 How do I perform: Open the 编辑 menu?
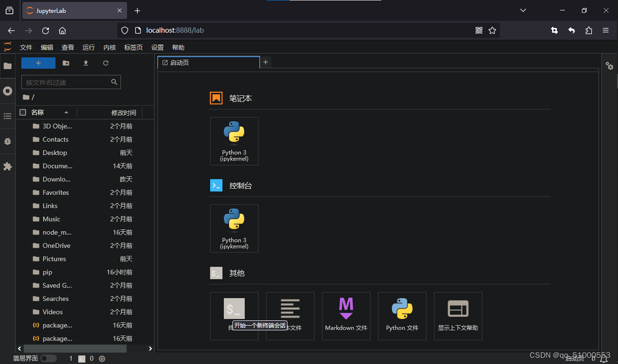(47, 47)
